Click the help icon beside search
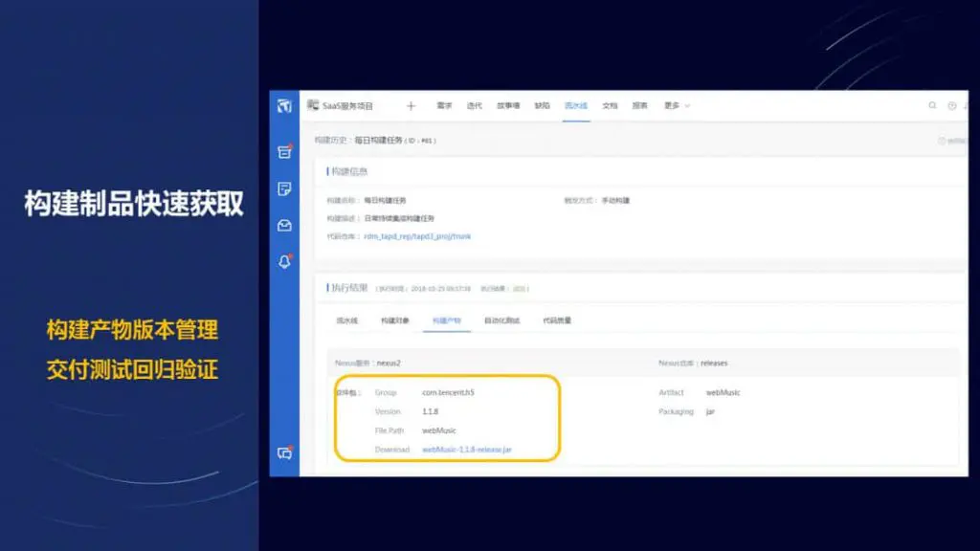980x551 pixels. coord(952,105)
